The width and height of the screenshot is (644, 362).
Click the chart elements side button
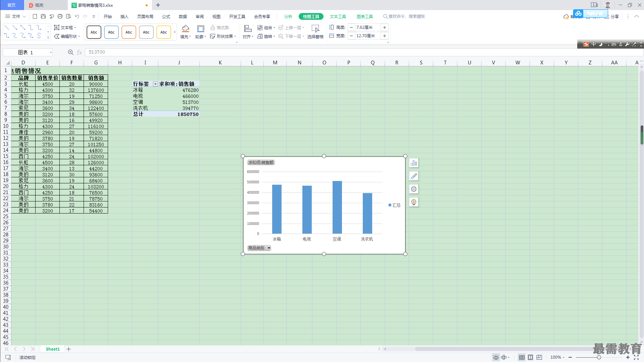(414, 163)
